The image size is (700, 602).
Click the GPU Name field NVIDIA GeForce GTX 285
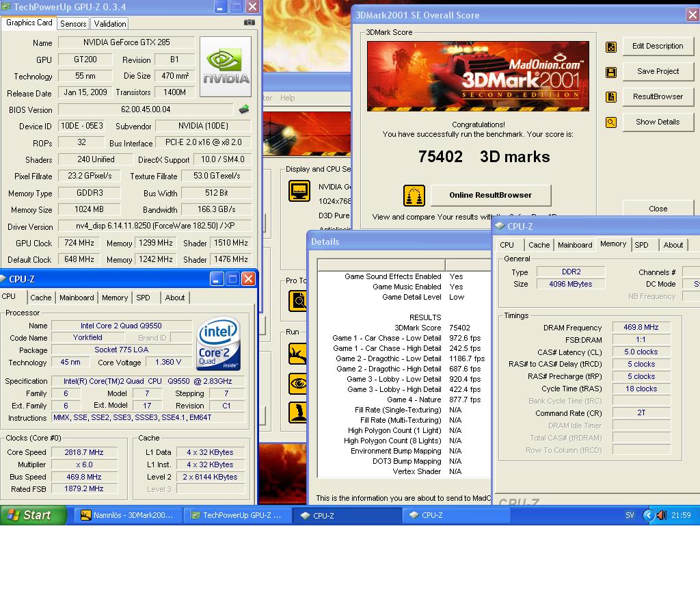(x=126, y=42)
